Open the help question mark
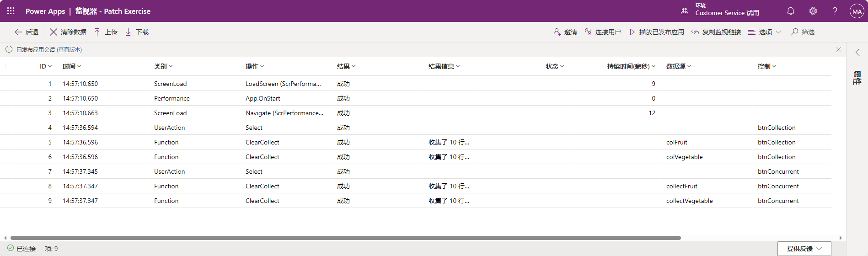 click(835, 11)
